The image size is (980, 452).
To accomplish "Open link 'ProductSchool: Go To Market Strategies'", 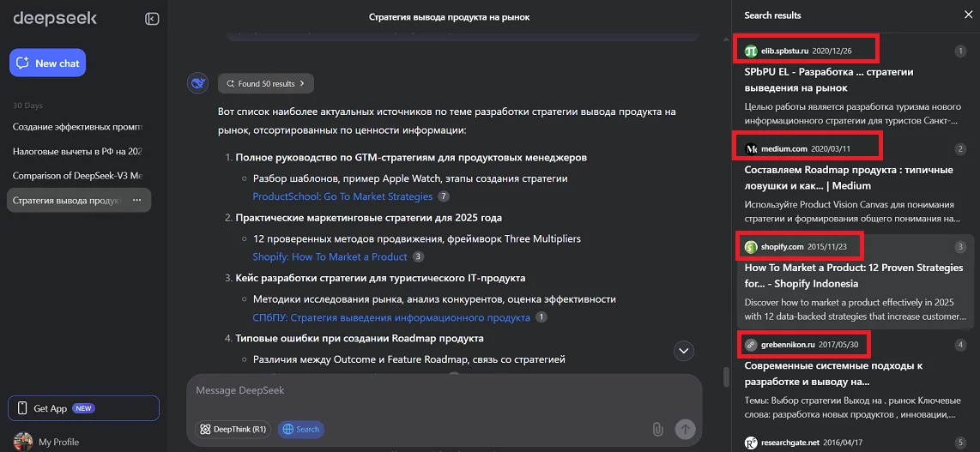I will 342,196.
